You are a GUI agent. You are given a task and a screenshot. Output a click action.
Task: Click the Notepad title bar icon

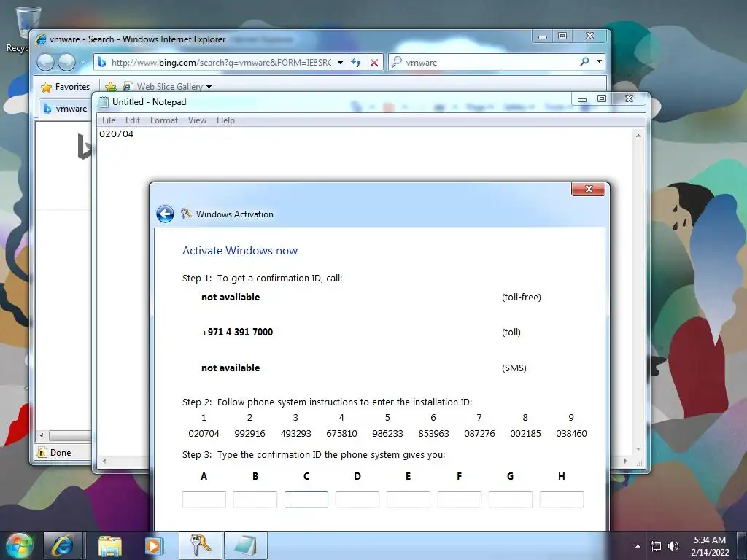point(104,102)
